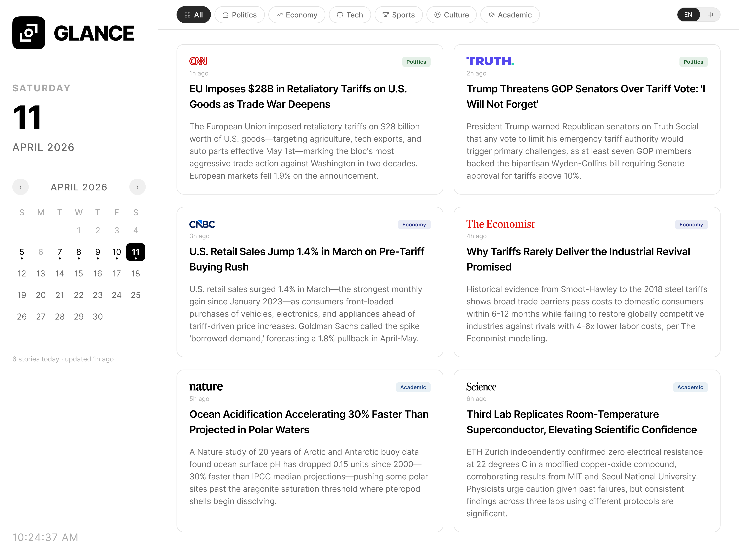Click the Glance logo icon
Viewport: 739px width, 560px height.
point(28,33)
